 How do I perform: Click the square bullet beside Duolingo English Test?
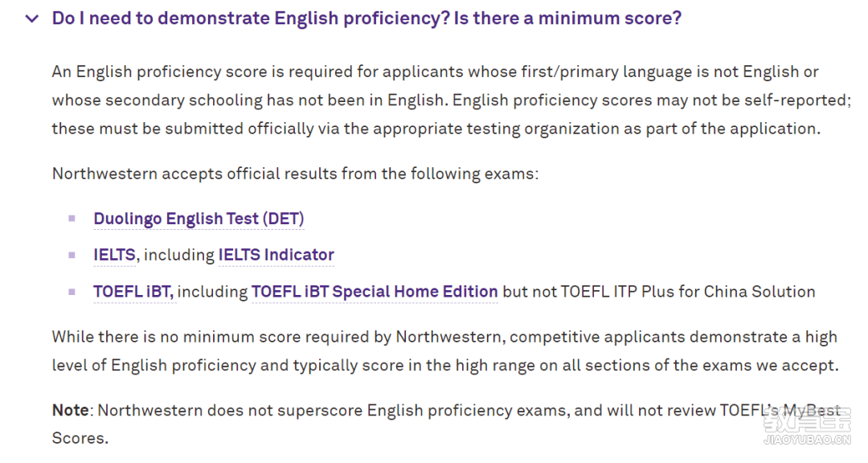[x=72, y=219]
